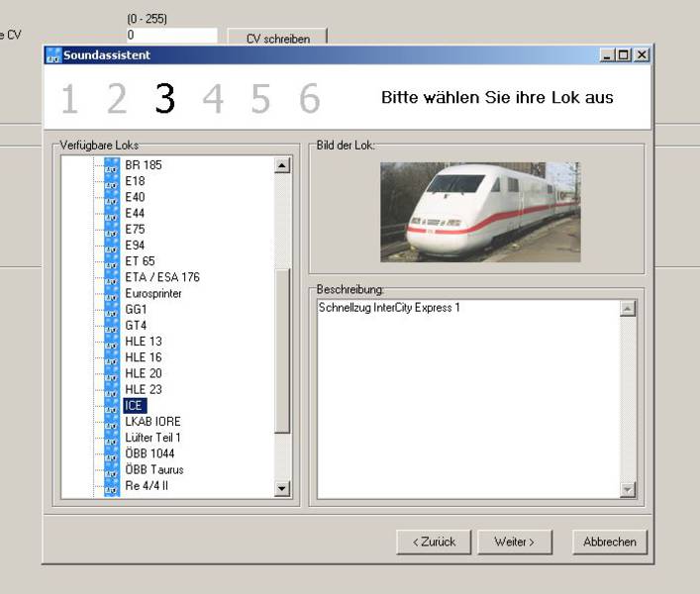Click Beschreibung scrollbar up arrow
Screen dimensions: 700x594
click(628, 308)
